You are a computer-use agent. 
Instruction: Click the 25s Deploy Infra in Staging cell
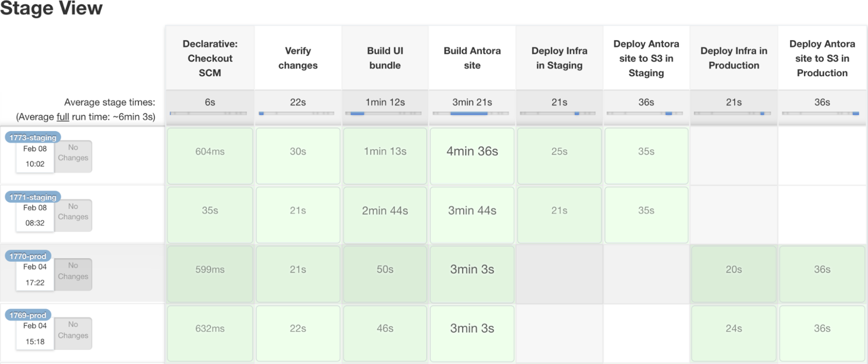(559, 156)
